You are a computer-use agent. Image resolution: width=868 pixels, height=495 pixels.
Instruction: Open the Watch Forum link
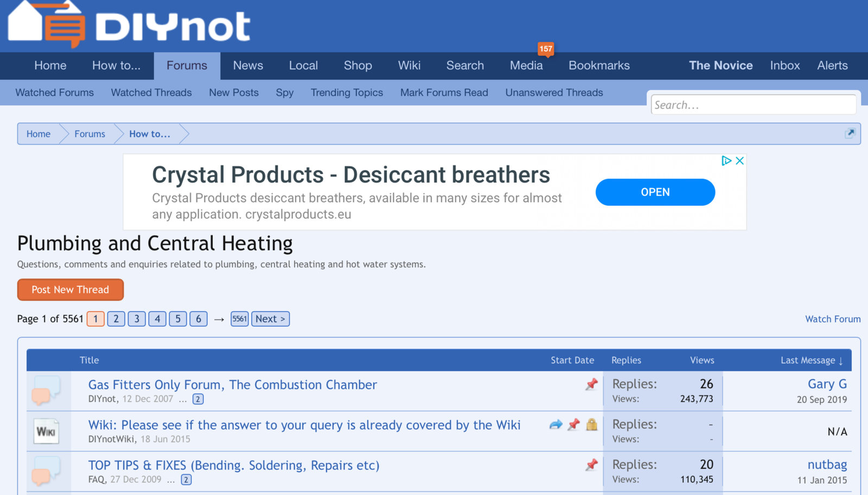pos(832,319)
